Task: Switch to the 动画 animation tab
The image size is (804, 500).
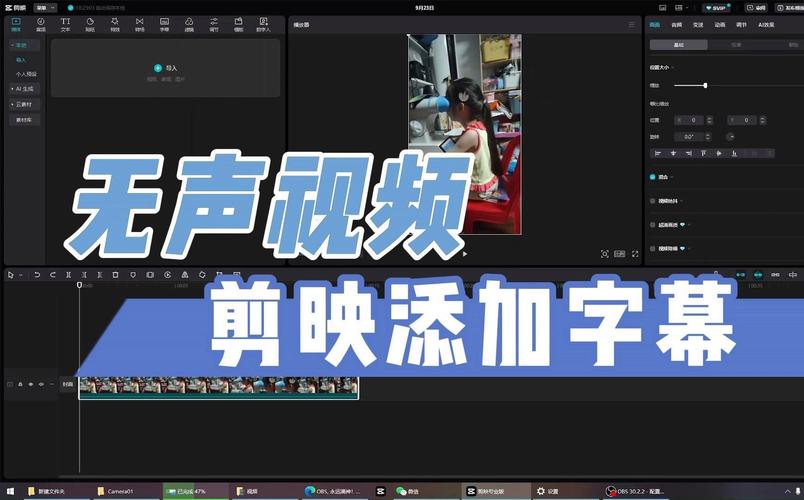Action: click(719, 25)
